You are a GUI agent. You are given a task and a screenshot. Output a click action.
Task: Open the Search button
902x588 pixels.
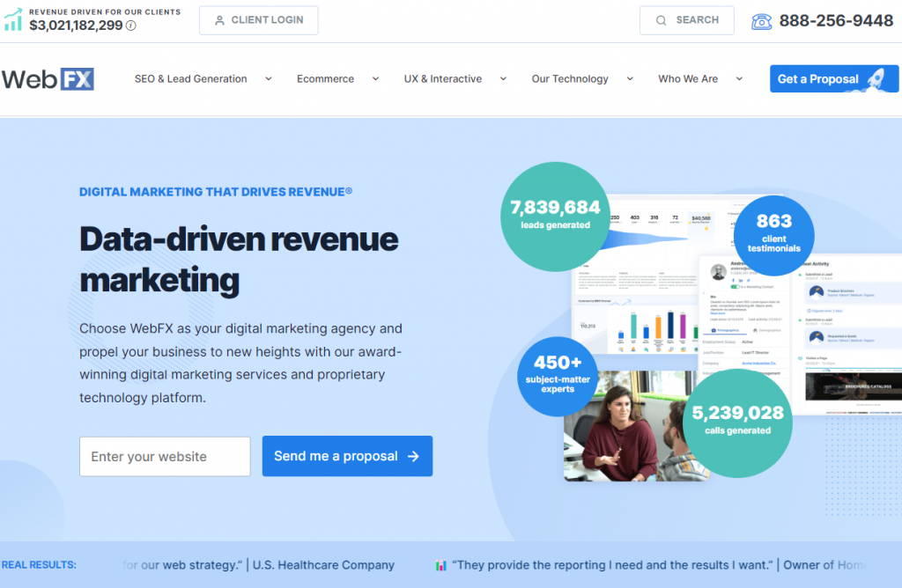687,20
